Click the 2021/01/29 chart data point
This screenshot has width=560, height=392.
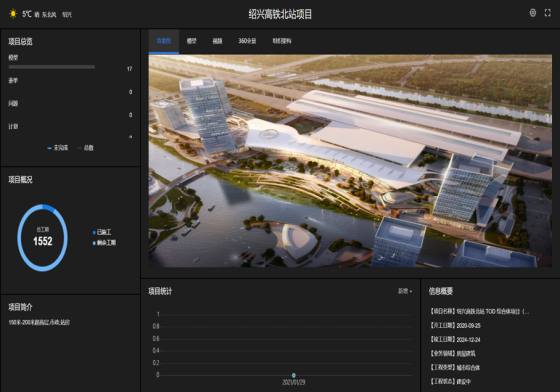pos(294,375)
